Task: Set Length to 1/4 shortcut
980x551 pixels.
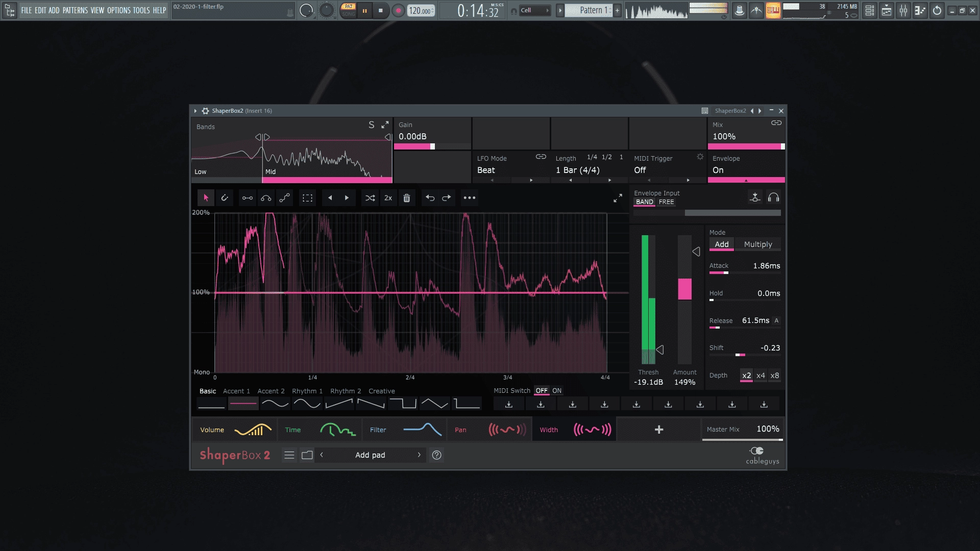Action: pyautogui.click(x=592, y=157)
